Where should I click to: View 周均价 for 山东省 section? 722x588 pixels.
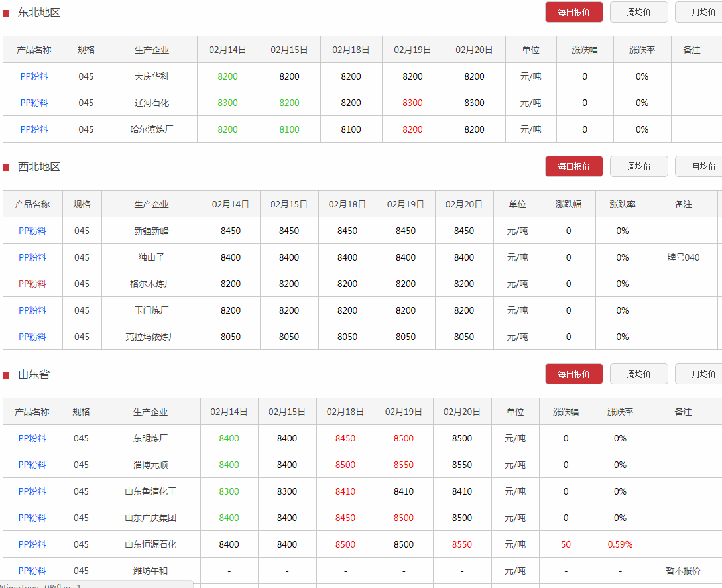click(x=638, y=374)
